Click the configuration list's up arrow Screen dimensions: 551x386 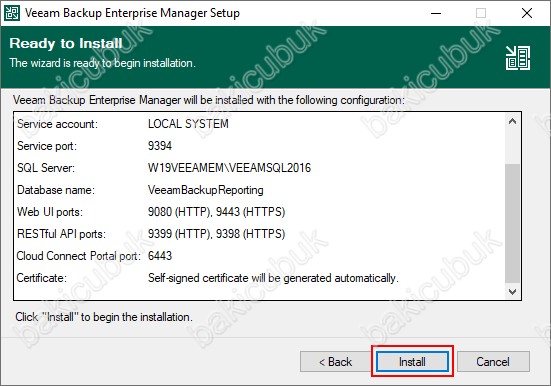click(x=512, y=122)
